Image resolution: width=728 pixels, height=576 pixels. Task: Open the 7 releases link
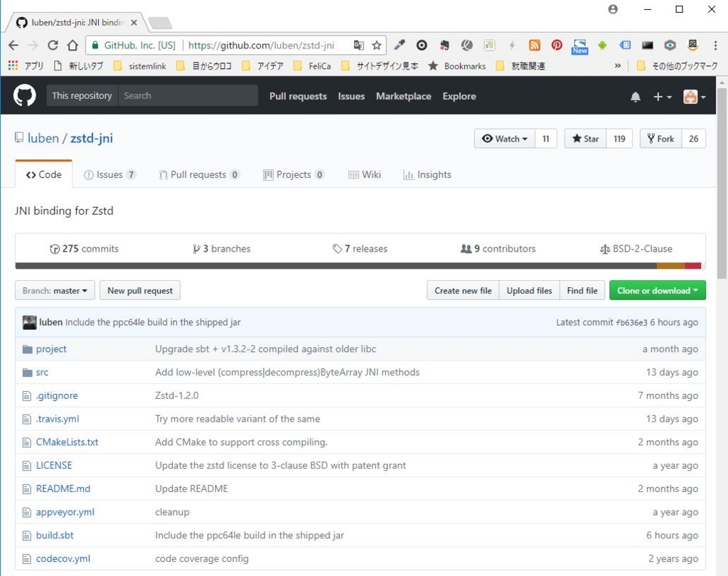click(x=360, y=249)
